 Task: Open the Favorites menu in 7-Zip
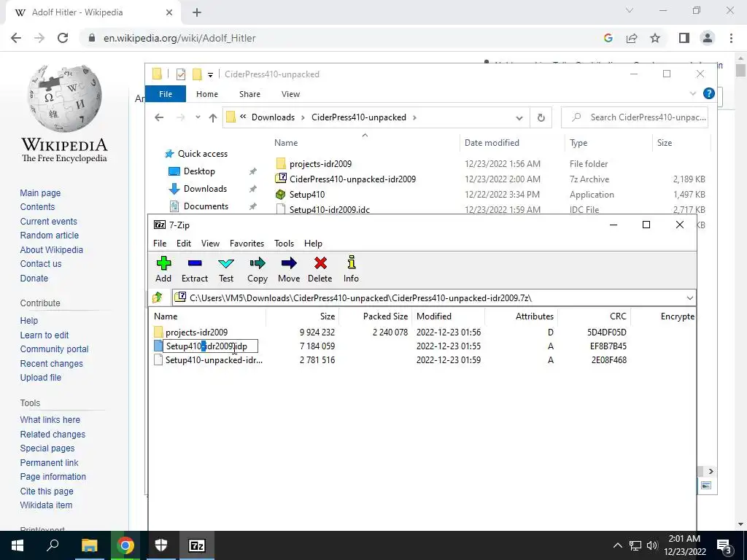pyautogui.click(x=247, y=244)
